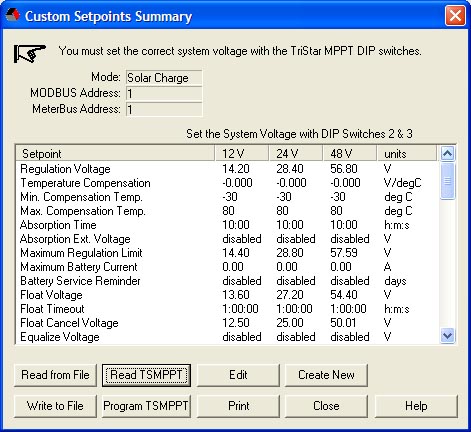The height and width of the screenshot is (432, 471).
Task: Click the 50.01 float cancel value
Action: pyautogui.click(x=344, y=323)
